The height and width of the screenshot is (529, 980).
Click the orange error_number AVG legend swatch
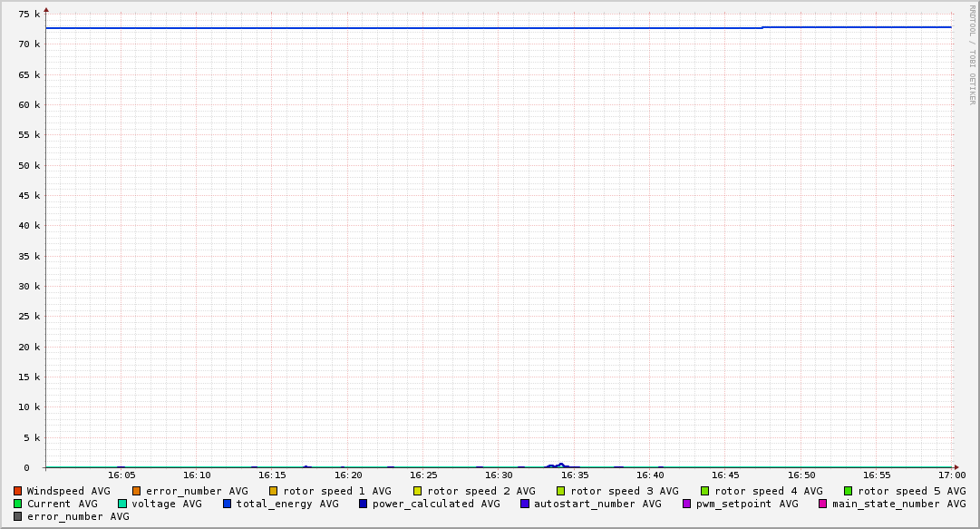tap(137, 491)
